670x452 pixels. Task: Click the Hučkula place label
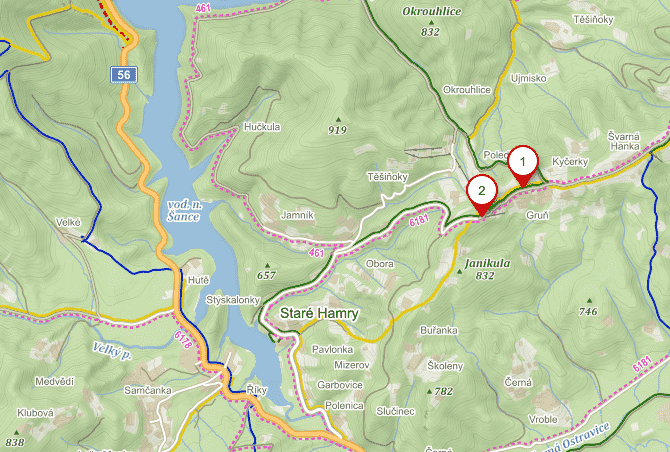pos(262,127)
